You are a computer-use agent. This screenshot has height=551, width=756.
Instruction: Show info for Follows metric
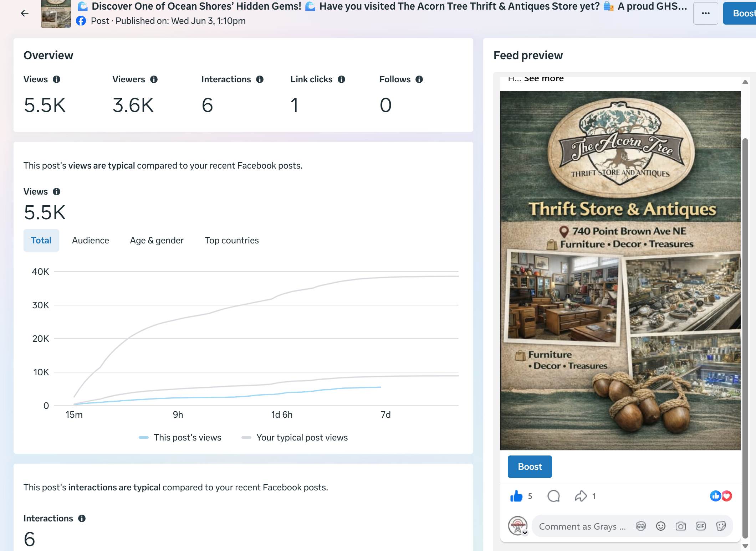419,79
